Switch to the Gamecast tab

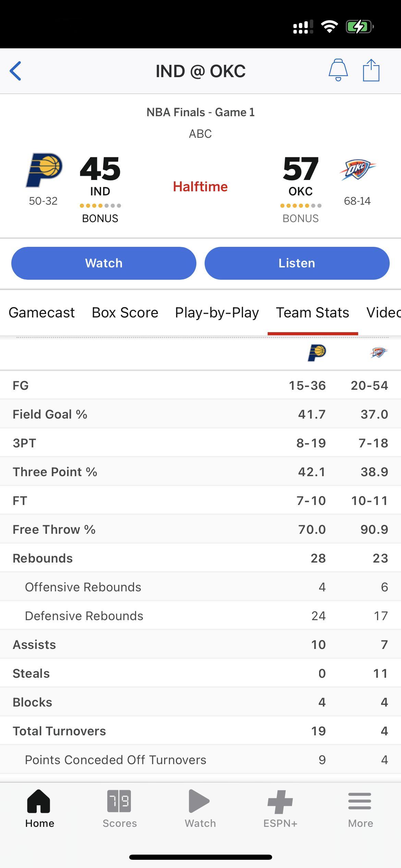(x=41, y=313)
